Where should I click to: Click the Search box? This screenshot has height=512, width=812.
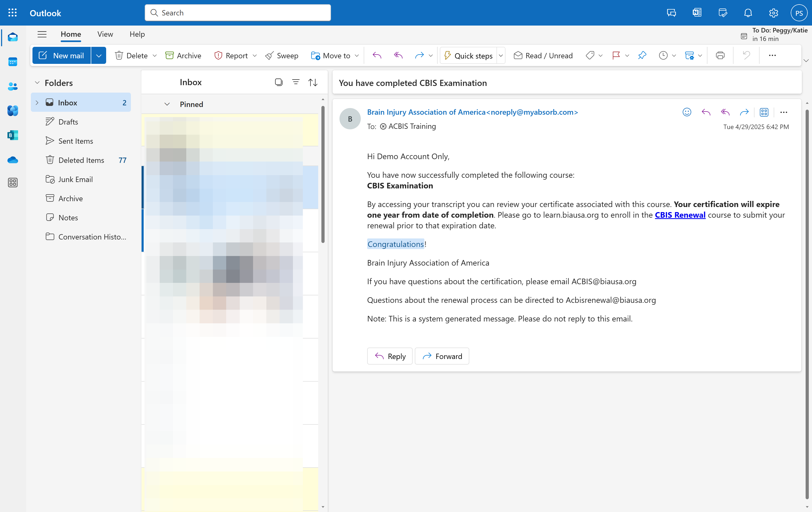(x=238, y=13)
